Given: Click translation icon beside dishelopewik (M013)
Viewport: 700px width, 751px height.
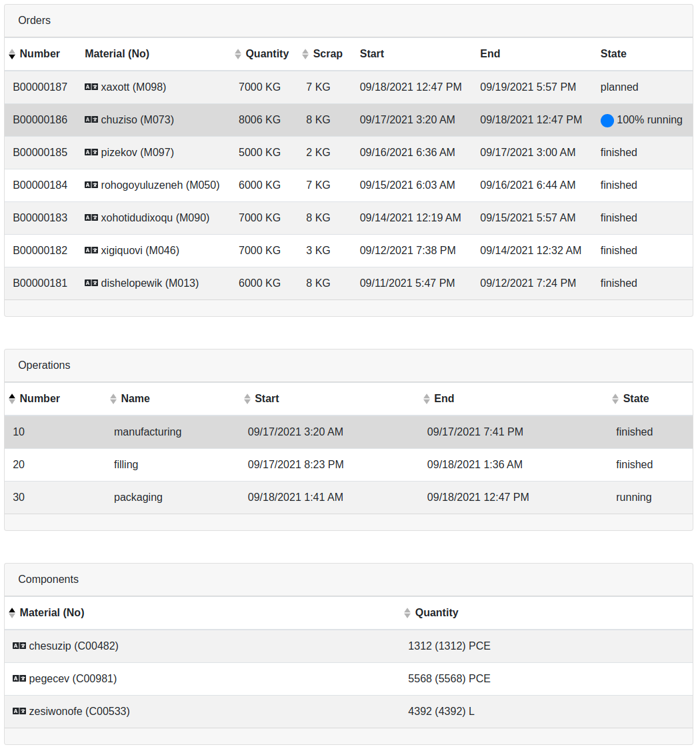Looking at the screenshot, I should (x=91, y=283).
